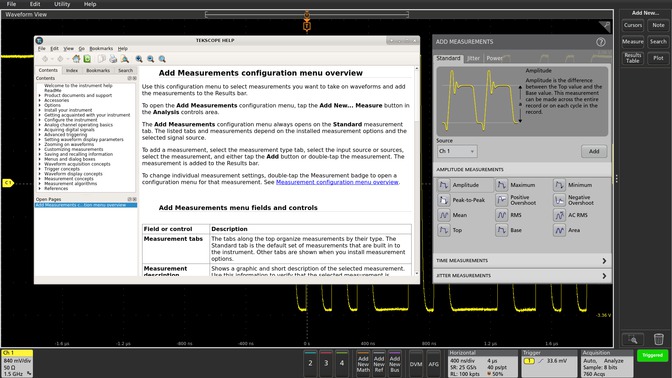Open the Utility menu
Image resolution: width=672 pixels, height=378 pixels.
pos(62,4)
